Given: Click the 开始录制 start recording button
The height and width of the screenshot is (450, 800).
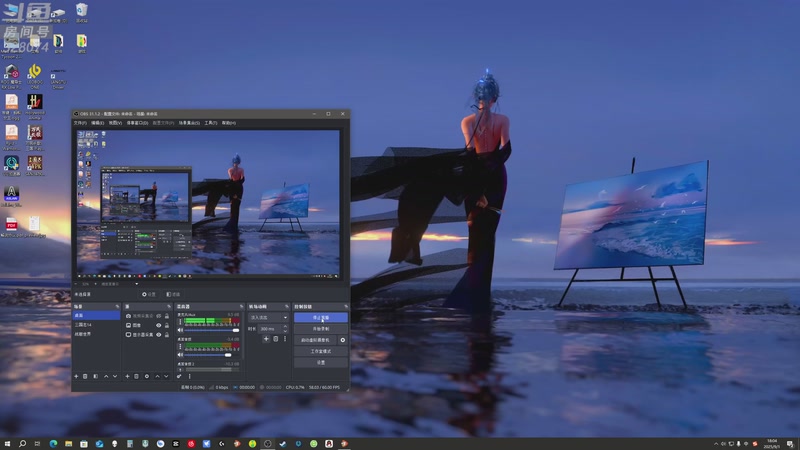Looking at the screenshot, I should point(320,329).
